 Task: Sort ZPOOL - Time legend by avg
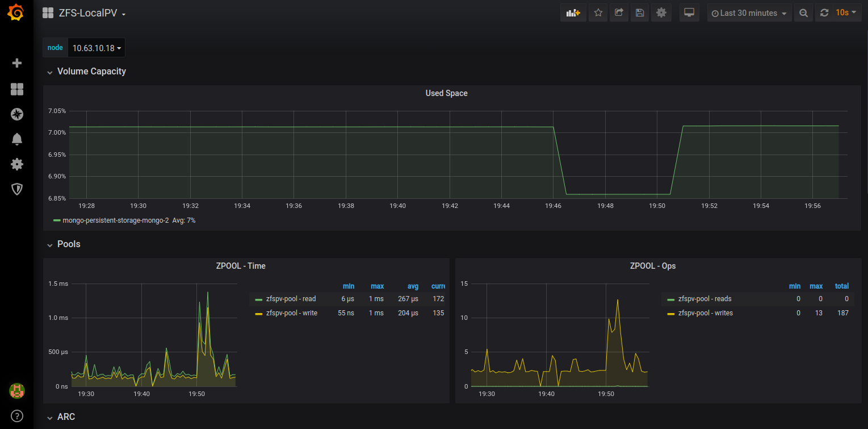click(413, 286)
